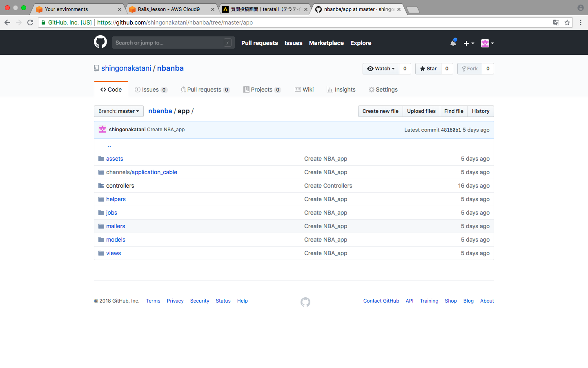Open the Pull requests repository tab

[205, 90]
